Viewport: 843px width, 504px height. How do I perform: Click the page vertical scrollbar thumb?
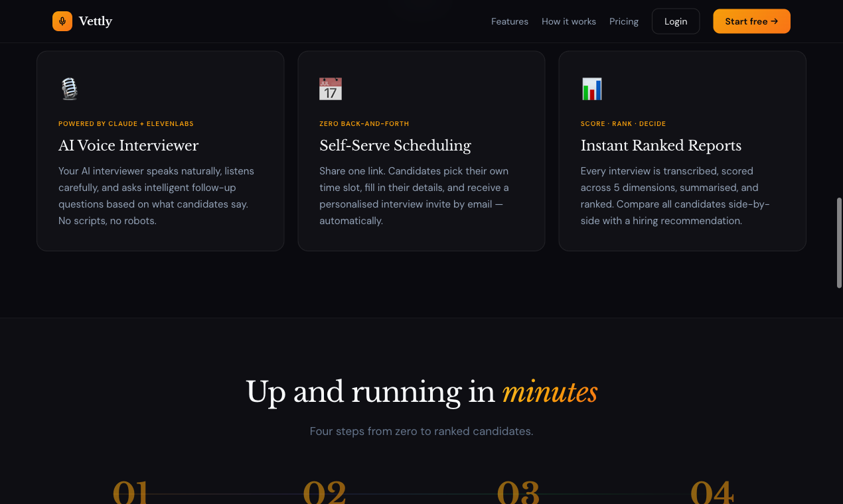click(839, 243)
